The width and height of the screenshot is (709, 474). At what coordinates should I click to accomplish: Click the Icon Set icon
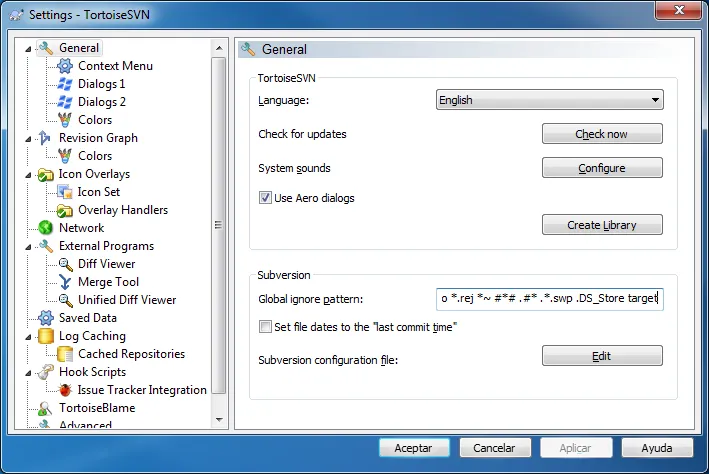(65, 192)
